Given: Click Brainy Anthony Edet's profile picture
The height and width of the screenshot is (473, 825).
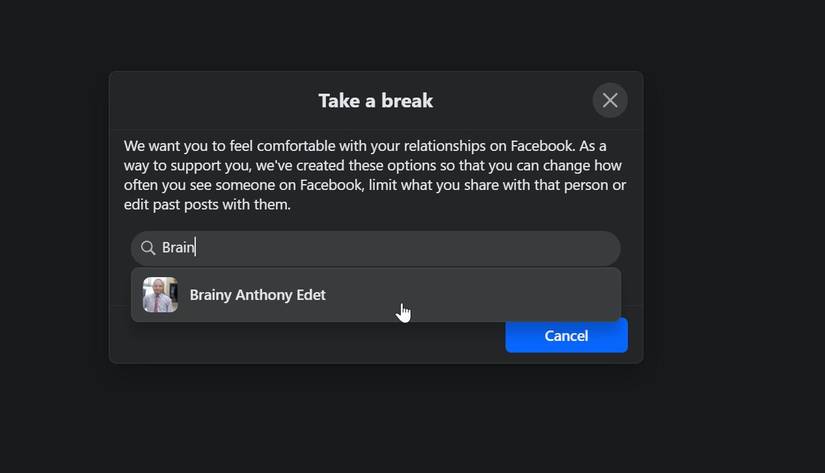Looking at the screenshot, I should coord(160,295).
